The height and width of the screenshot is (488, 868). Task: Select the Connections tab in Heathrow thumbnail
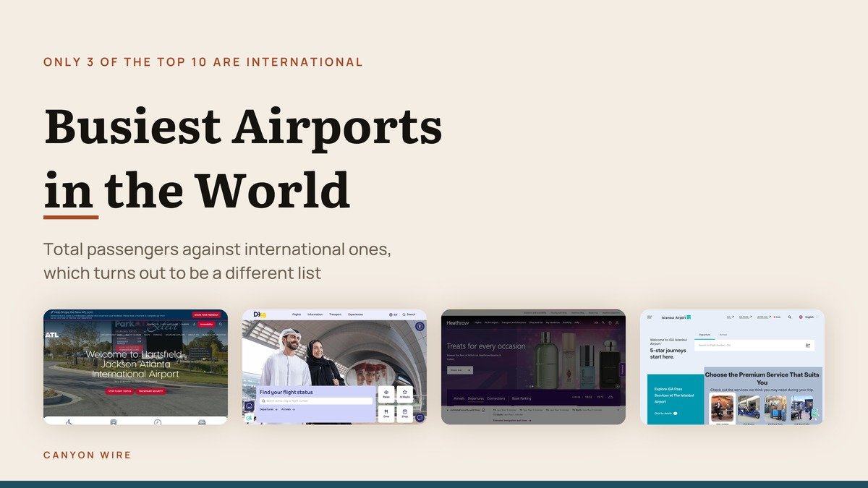(496, 398)
